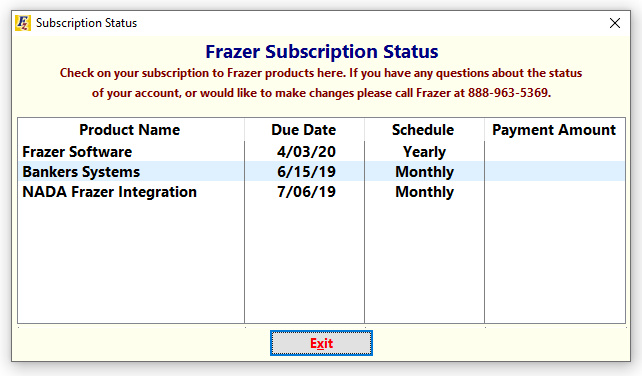Click Bankers Systems payment amount cell
The image size is (642, 376).
click(x=555, y=171)
